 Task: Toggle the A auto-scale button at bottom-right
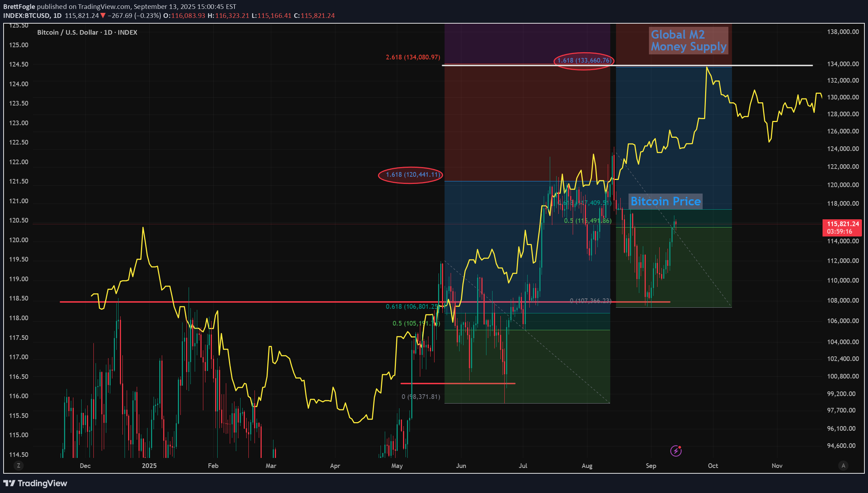pyautogui.click(x=843, y=465)
